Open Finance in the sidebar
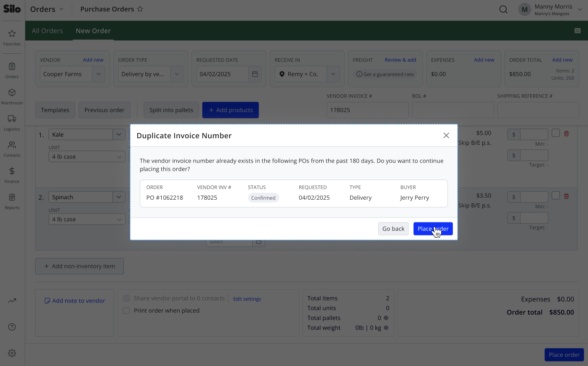 [x=12, y=175]
